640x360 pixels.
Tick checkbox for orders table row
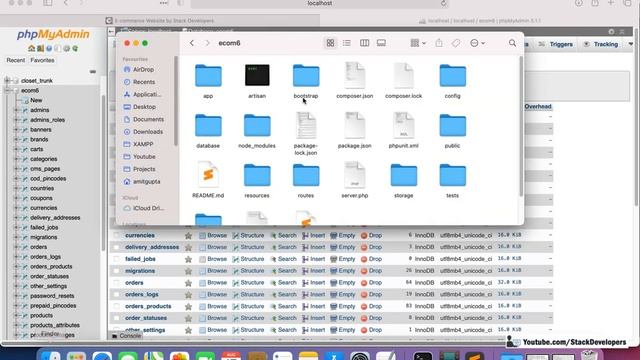pos(117,283)
